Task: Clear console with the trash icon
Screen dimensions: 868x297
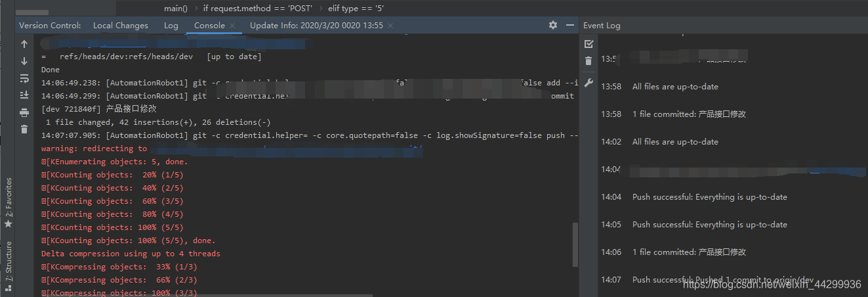Action: [24, 129]
